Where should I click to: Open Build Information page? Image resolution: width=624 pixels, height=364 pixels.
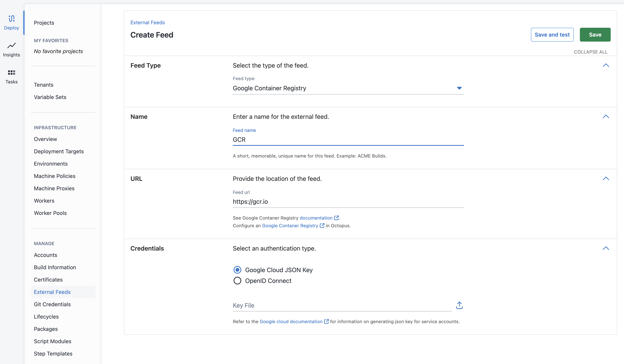(55, 267)
